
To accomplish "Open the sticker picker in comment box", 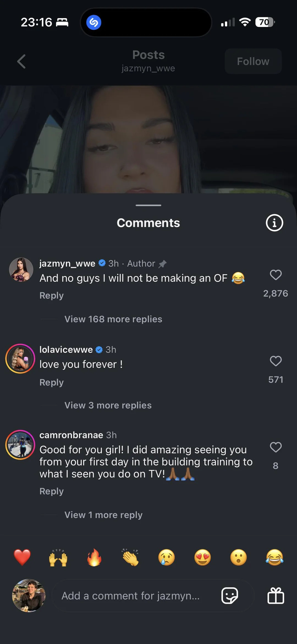I will [x=230, y=596].
